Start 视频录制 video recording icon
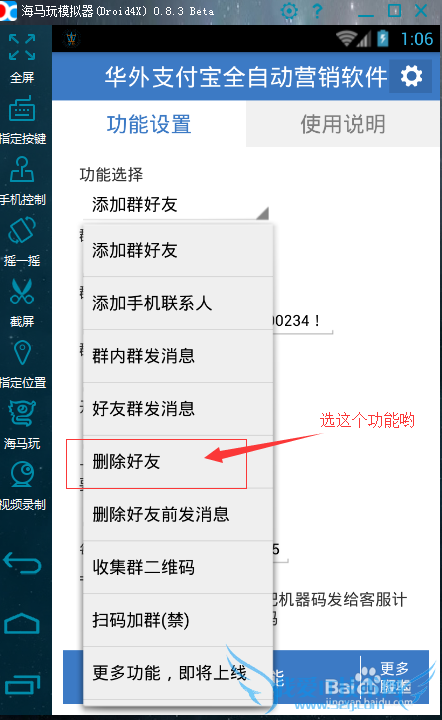The height and width of the screenshot is (720, 442). pyautogui.click(x=22, y=474)
